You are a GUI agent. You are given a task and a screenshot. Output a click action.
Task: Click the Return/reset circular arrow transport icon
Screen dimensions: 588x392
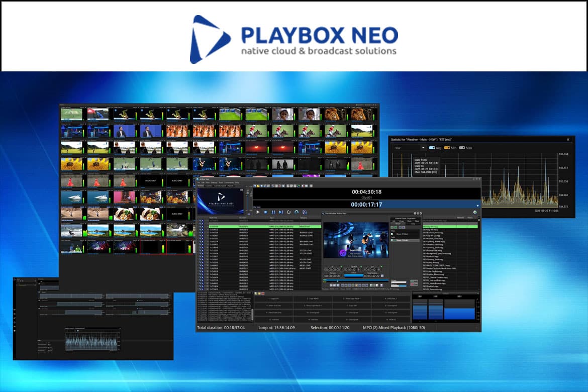tap(289, 212)
